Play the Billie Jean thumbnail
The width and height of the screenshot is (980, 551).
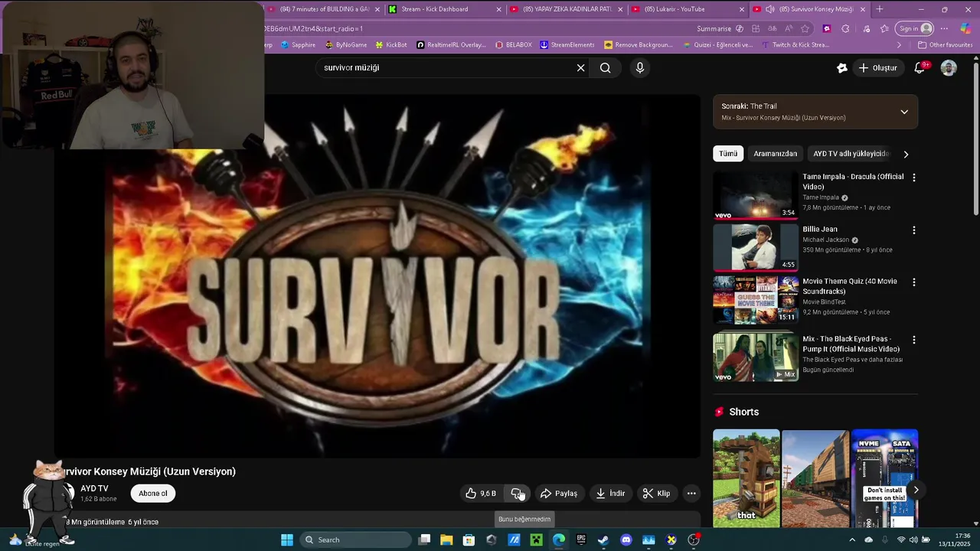tap(756, 248)
